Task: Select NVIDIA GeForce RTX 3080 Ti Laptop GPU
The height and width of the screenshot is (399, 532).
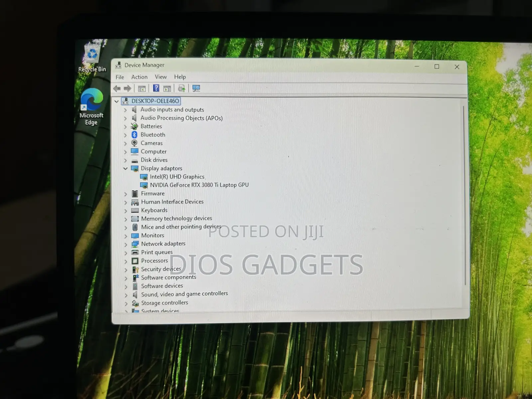Action: 199,185
